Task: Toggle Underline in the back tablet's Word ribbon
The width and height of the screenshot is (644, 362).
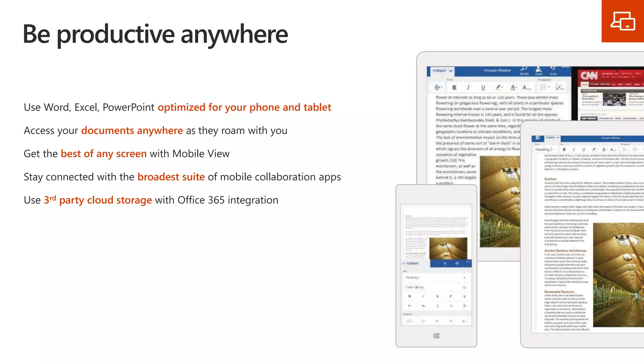Action: [x=483, y=87]
